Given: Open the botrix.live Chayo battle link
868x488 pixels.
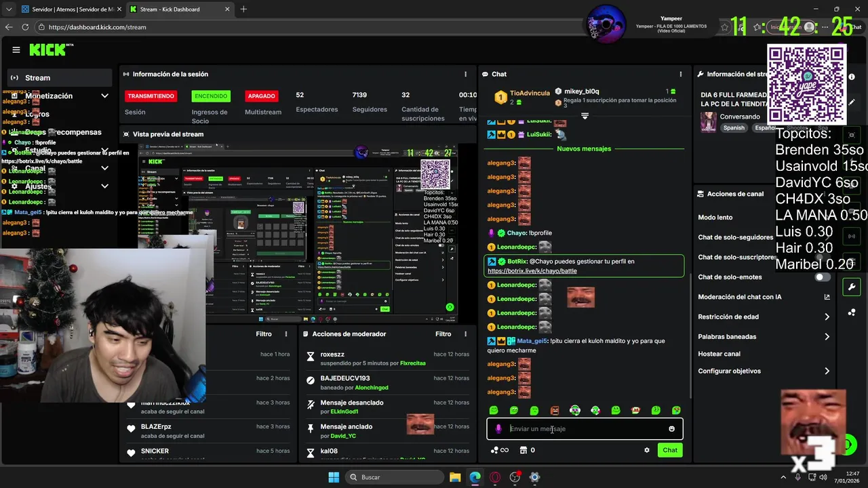Looking at the screenshot, I should click(x=532, y=270).
